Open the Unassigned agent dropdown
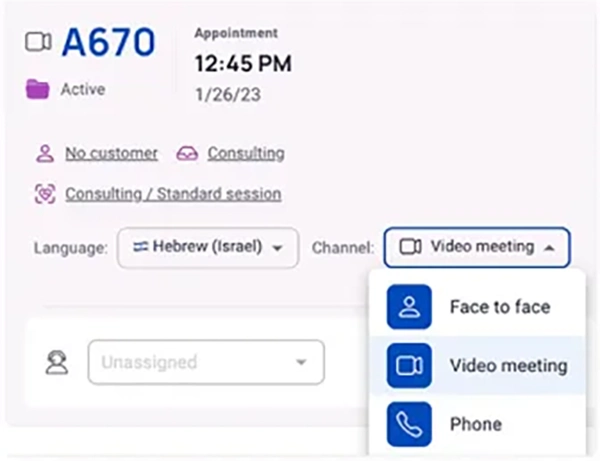The width and height of the screenshot is (600, 461). [206, 362]
